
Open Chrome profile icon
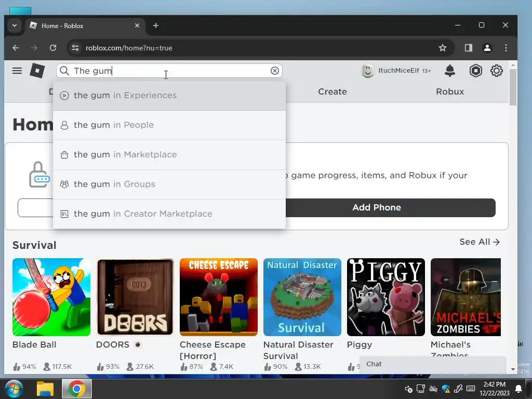click(x=487, y=48)
